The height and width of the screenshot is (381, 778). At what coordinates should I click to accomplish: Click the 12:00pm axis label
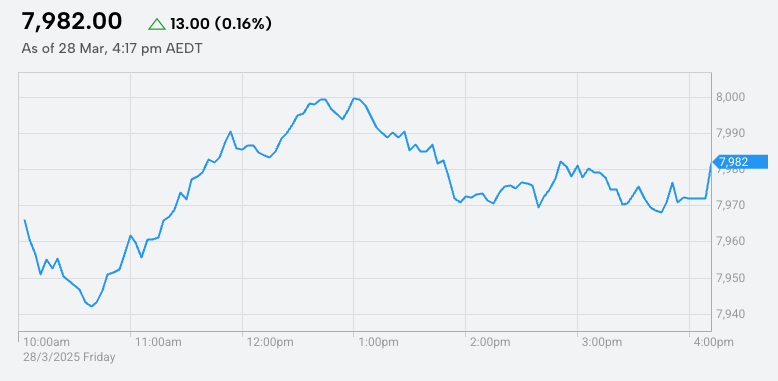click(x=270, y=342)
